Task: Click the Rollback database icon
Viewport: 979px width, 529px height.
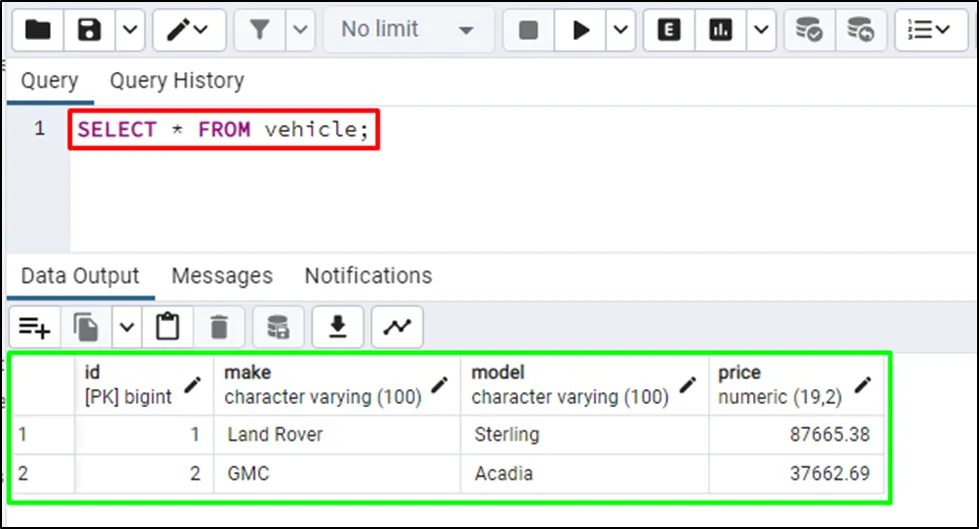Action: coord(860,30)
